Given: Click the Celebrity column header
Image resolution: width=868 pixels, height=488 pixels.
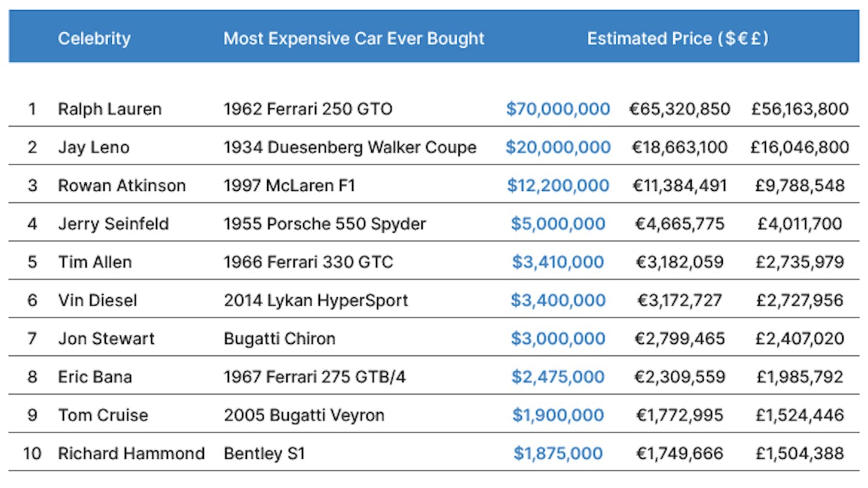Looking at the screenshot, I should tap(94, 39).
